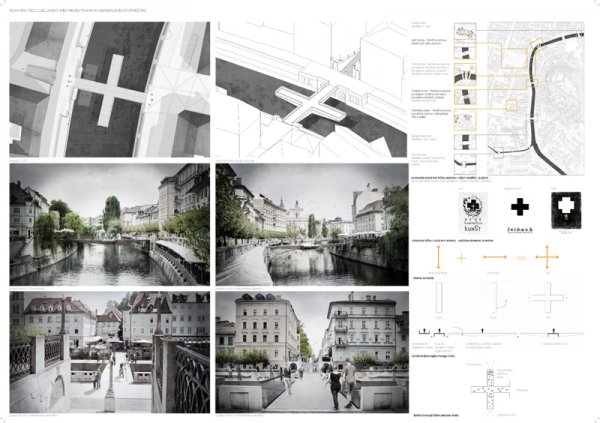Open the photo with pedestrians on platform
The height and width of the screenshot is (423, 600).
coord(311,352)
